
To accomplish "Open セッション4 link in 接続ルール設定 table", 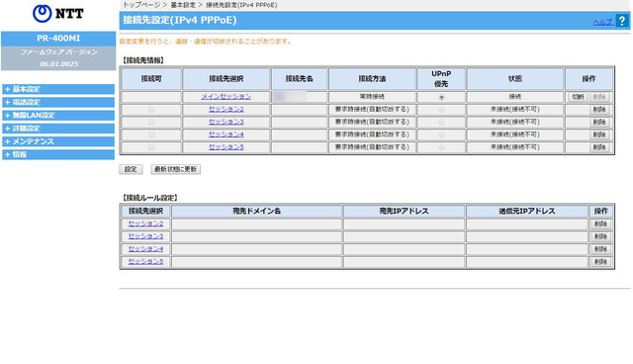I will coord(145,248).
